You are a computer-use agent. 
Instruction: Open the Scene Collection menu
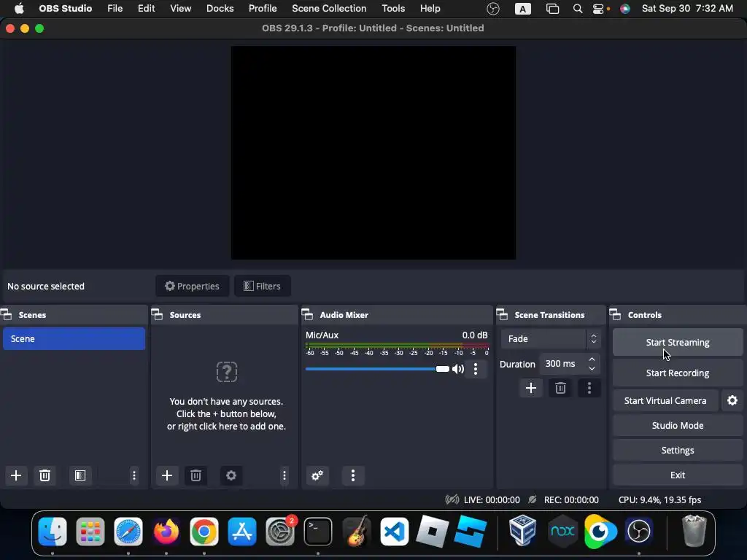[x=329, y=9]
